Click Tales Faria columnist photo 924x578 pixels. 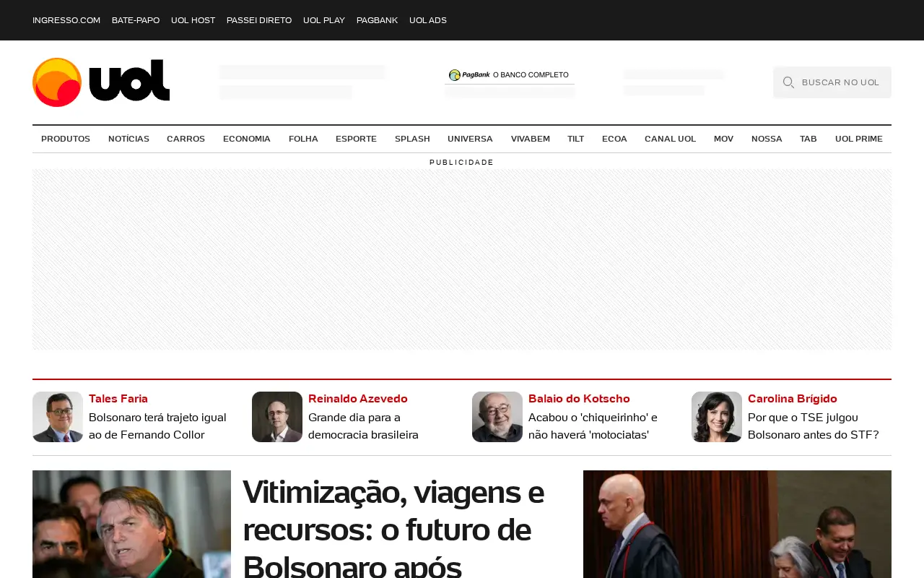click(x=58, y=417)
